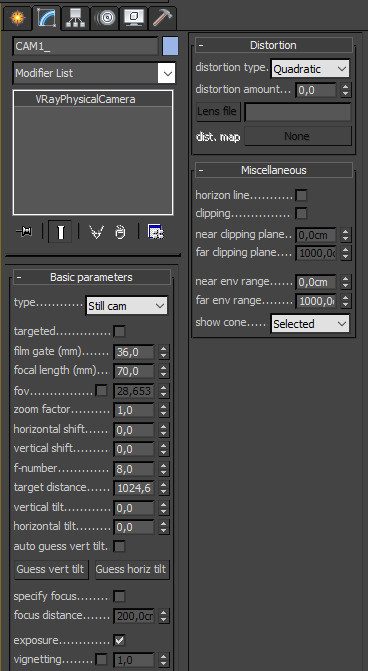Toggle Show End Result icon

[x=60, y=232]
